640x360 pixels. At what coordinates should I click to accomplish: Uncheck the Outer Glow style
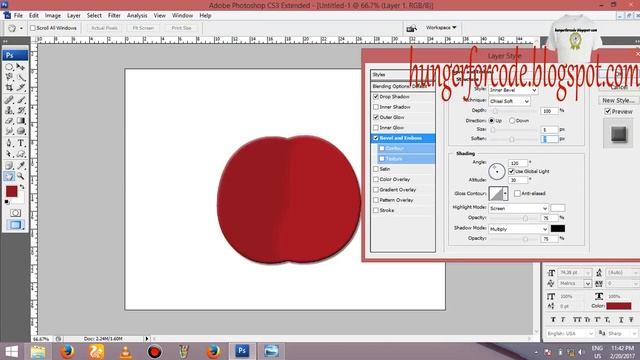pyautogui.click(x=376, y=117)
